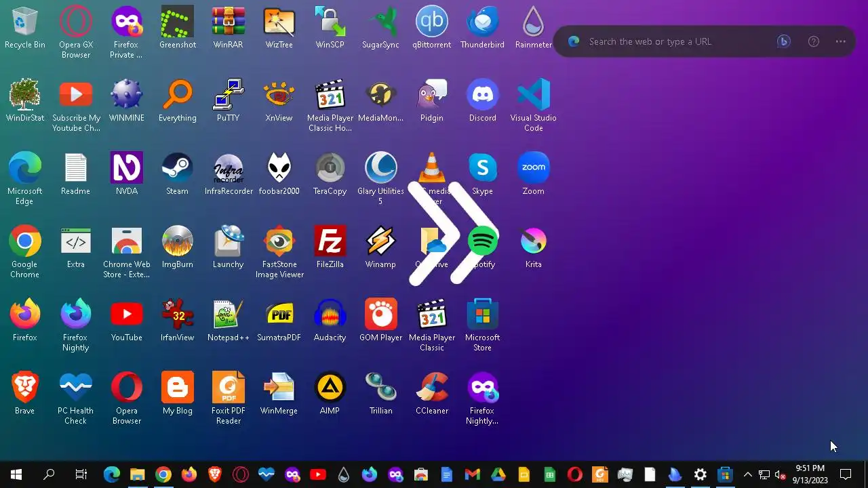868x488 pixels.
Task: Launch Krita from the desktop
Action: 533,248
